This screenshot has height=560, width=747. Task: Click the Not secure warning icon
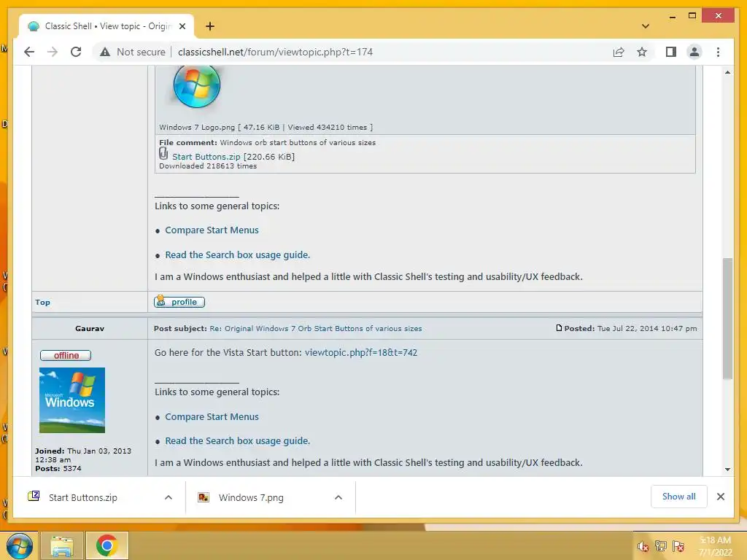click(x=105, y=52)
